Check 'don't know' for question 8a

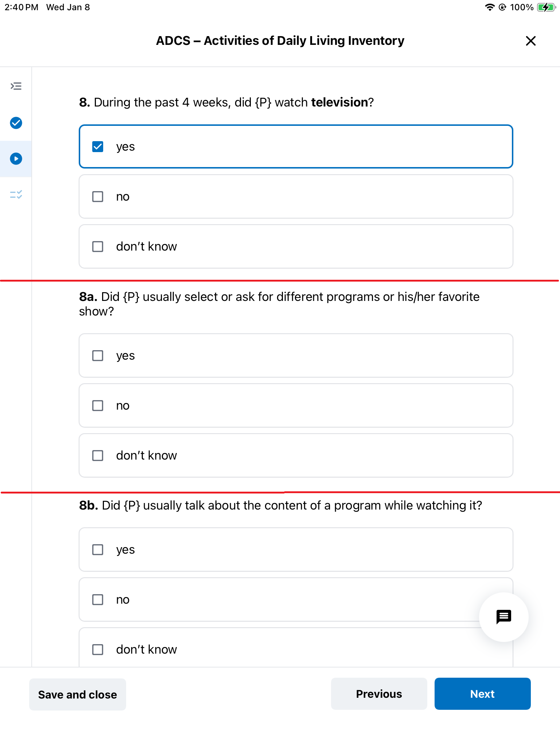(x=296, y=456)
